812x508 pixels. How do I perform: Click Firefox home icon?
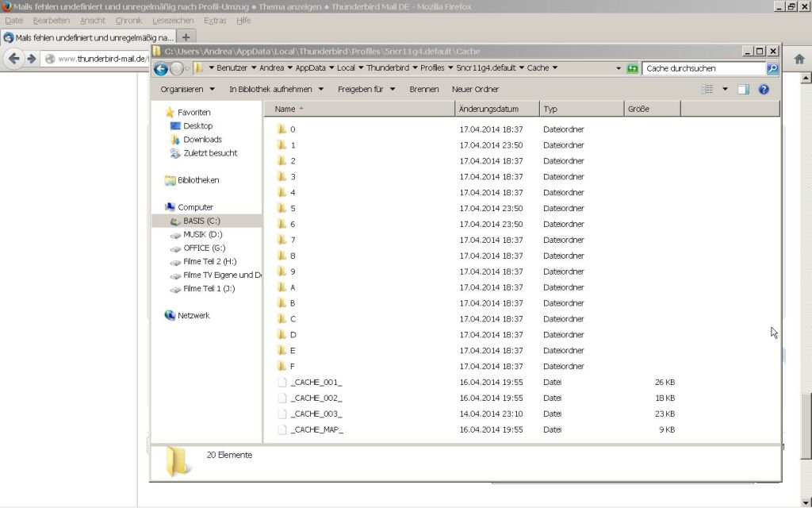tap(799, 59)
